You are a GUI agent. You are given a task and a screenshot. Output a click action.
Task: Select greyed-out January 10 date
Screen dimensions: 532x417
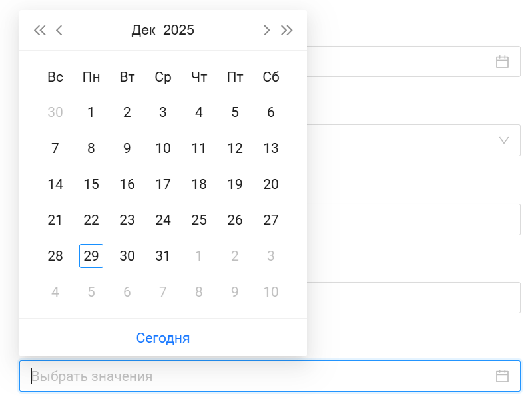coord(271,292)
